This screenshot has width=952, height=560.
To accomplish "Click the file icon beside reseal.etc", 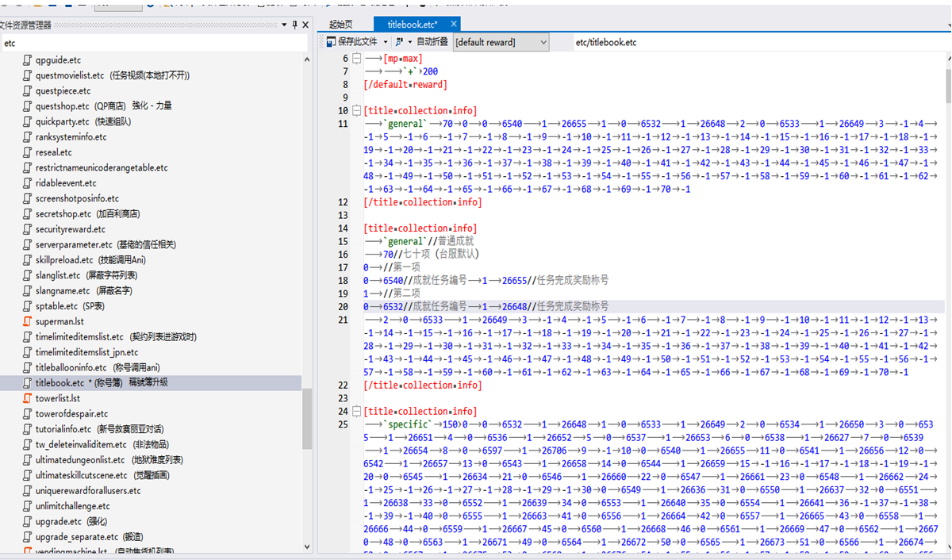I will (27, 152).
